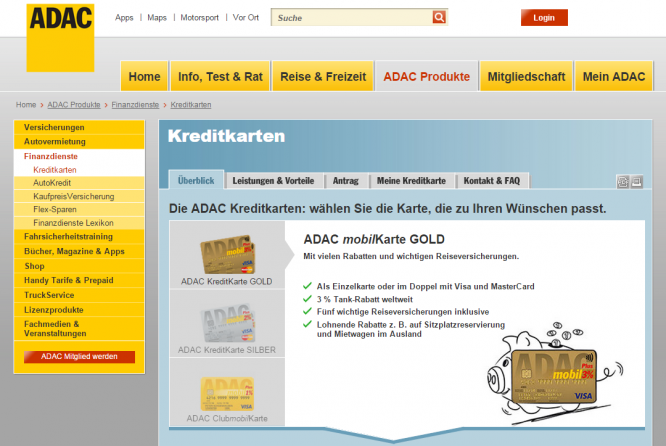666x446 pixels.
Task: Open Fahrsicherheitstraining in the sidebar
Action: tap(79, 237)
